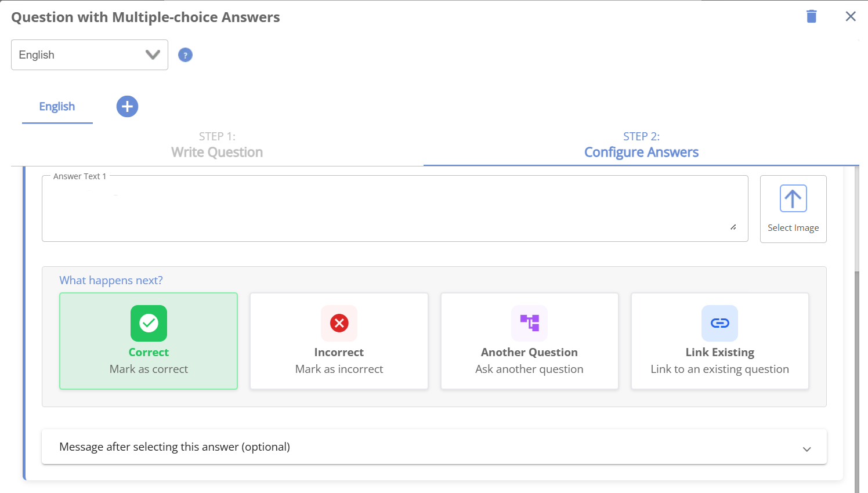Click the chevron on optional message panel
868x493 pixels.
(806, 449)
